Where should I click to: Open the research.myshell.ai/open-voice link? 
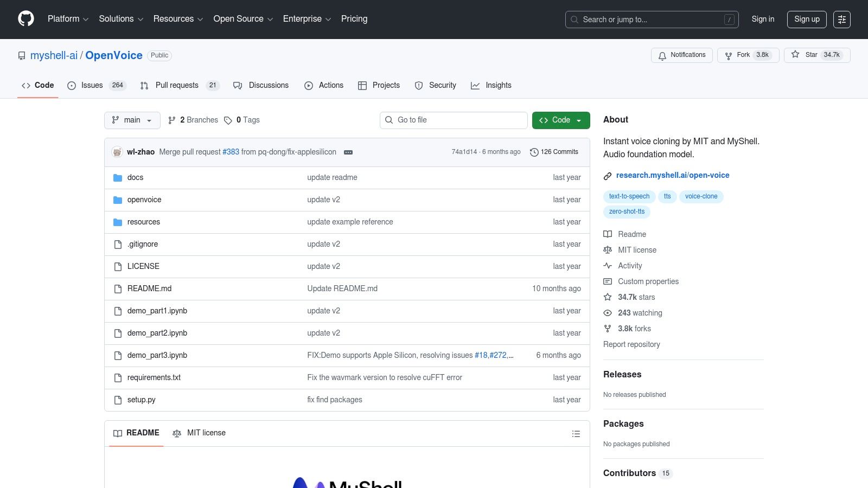click(672, 175)
